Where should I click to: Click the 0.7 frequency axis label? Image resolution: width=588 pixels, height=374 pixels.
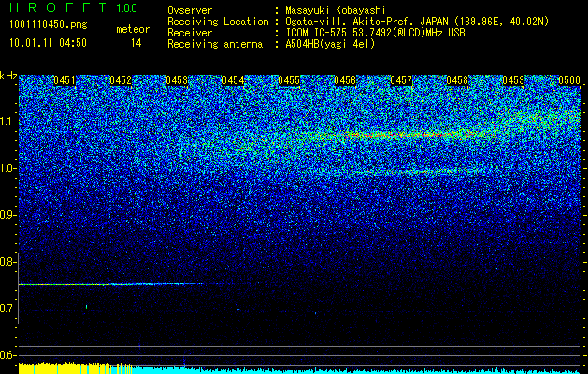tap(8, 309)
